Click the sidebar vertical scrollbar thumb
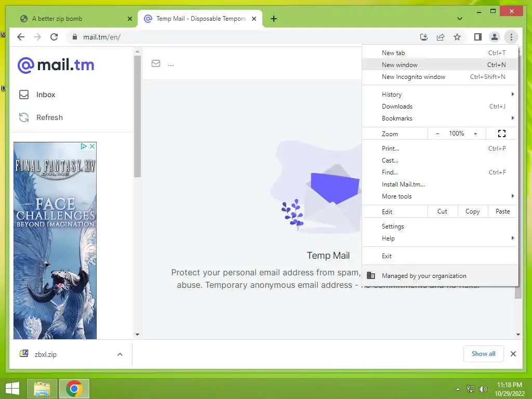This screenshot has height=399, width=532. click(x=137, y=116)
